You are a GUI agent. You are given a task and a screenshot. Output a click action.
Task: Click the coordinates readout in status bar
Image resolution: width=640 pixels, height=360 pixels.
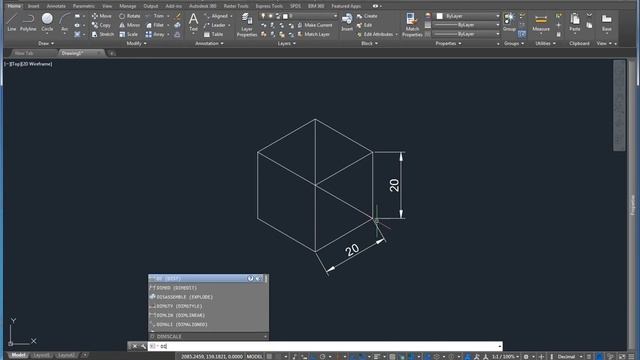click(x=211, y=357)
